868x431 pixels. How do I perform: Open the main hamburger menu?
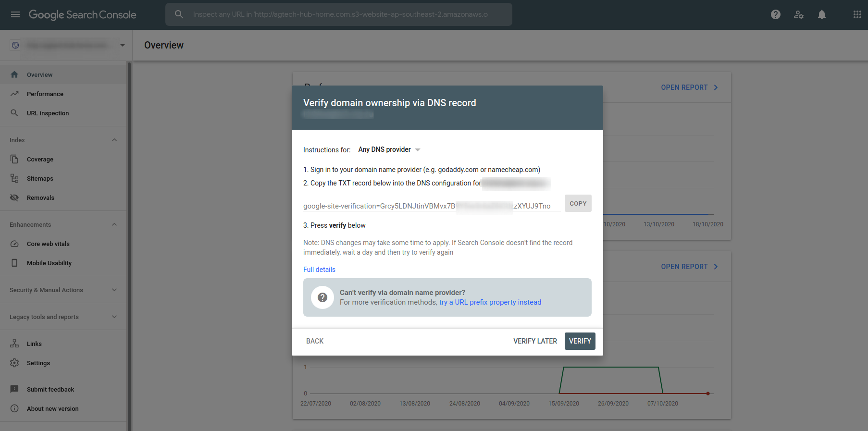(15, 14)
